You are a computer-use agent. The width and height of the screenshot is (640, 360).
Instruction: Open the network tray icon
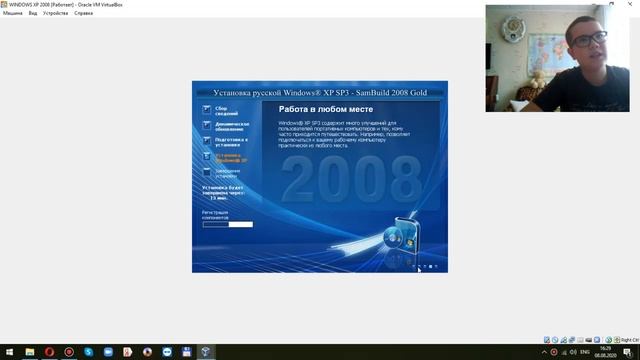click(x=564, y=353)
